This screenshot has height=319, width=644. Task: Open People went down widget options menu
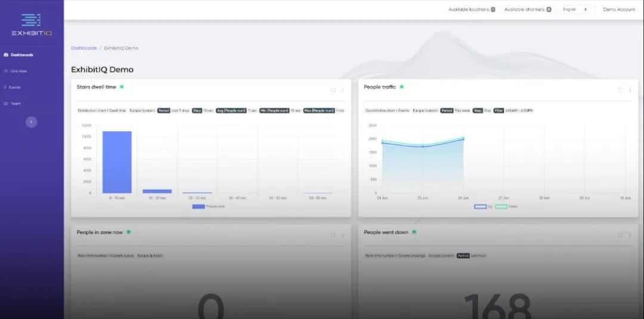tap(630, 236)
